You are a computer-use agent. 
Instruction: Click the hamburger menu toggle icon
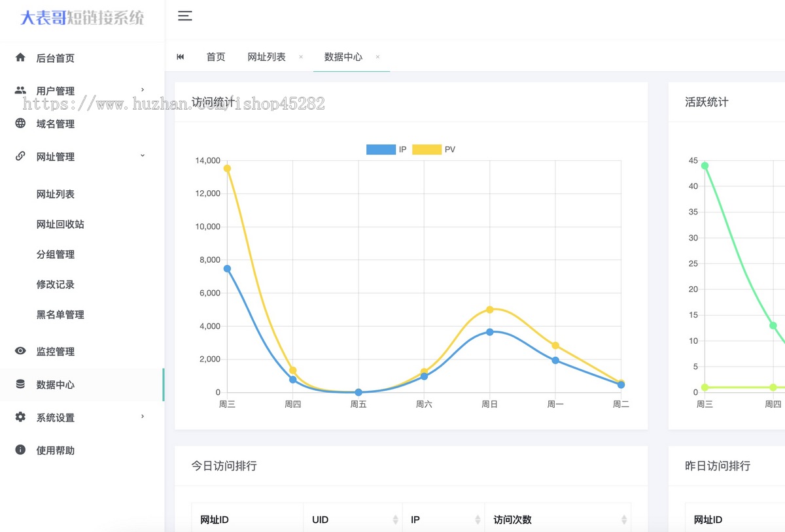[x=185, y=16]
